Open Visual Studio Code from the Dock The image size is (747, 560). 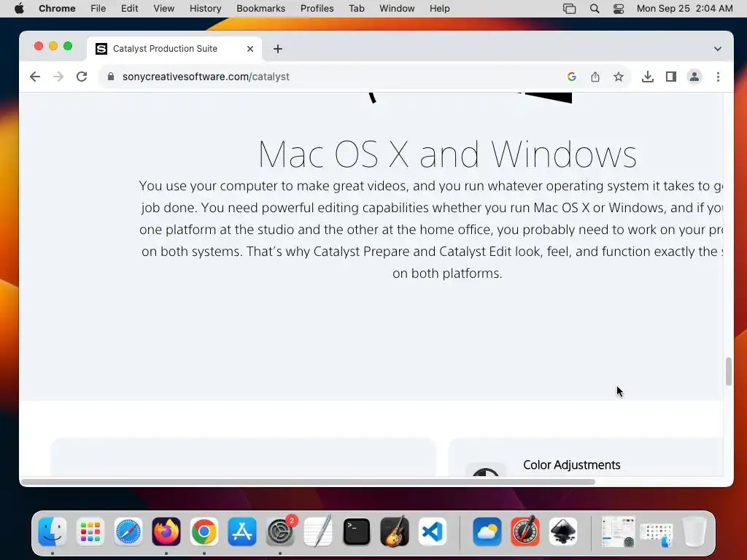[433, 532]
